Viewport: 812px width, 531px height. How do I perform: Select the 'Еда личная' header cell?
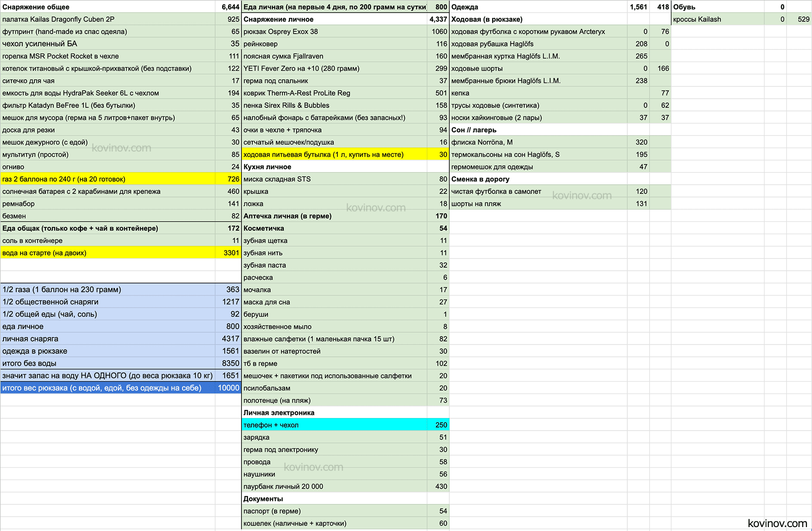click(x=334, y=7)
